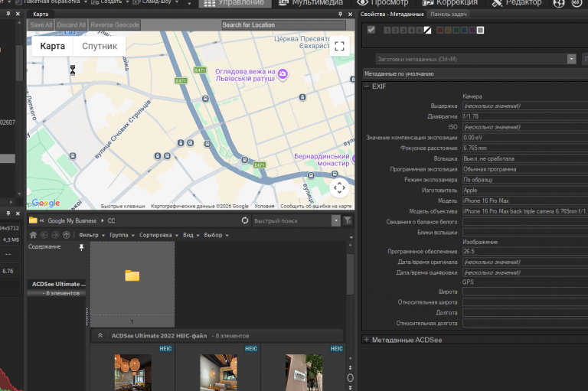The image size is (588, 391).
Task: Open the Условия link on map
Action: (264, 206)
